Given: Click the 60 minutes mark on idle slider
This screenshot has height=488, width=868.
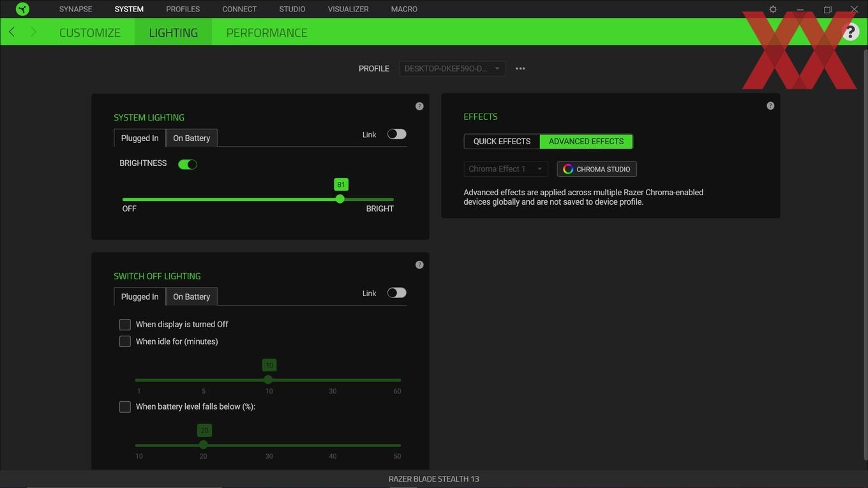Looking at the screenshot, I should tap(397, 391).
